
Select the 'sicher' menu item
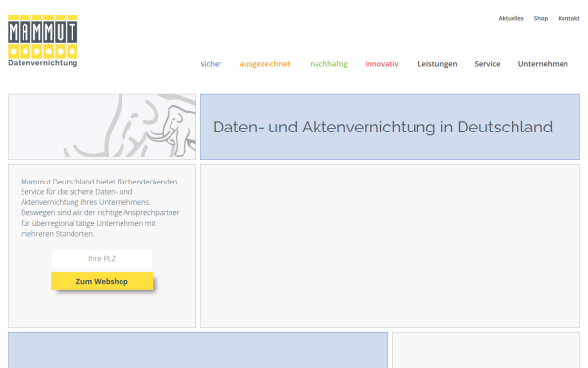point(211,64)
